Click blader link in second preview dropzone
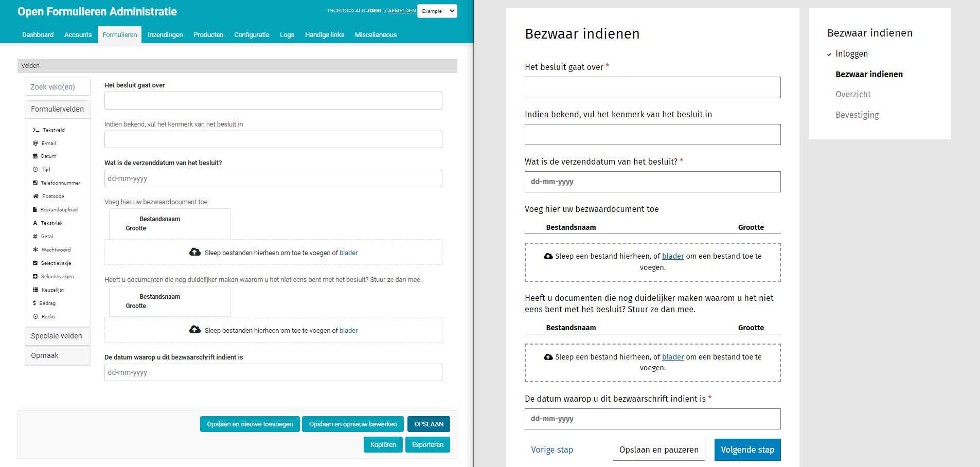 coord(673,357)
